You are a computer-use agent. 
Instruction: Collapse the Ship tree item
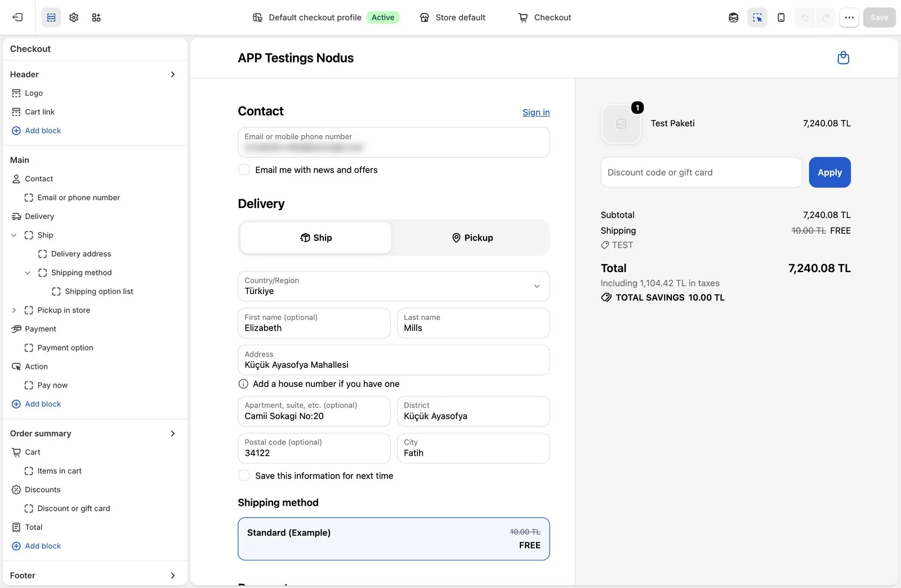(x=14, y=235)
